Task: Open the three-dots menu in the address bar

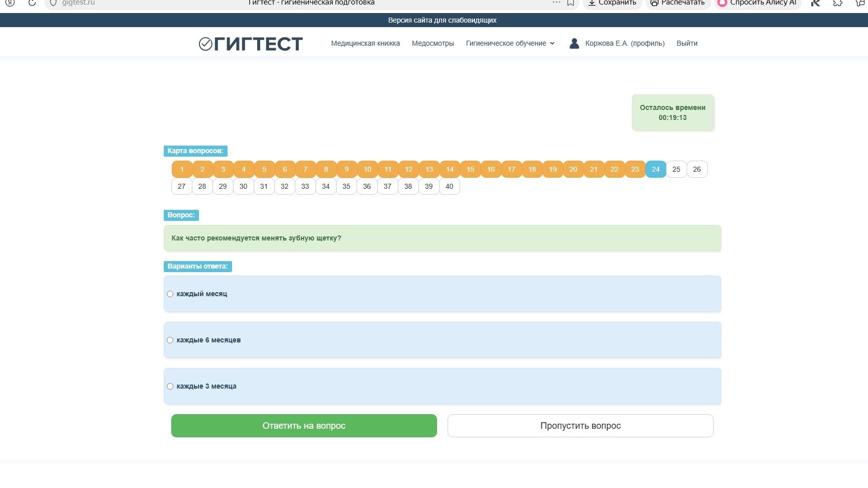Action: tap(556, 3)
